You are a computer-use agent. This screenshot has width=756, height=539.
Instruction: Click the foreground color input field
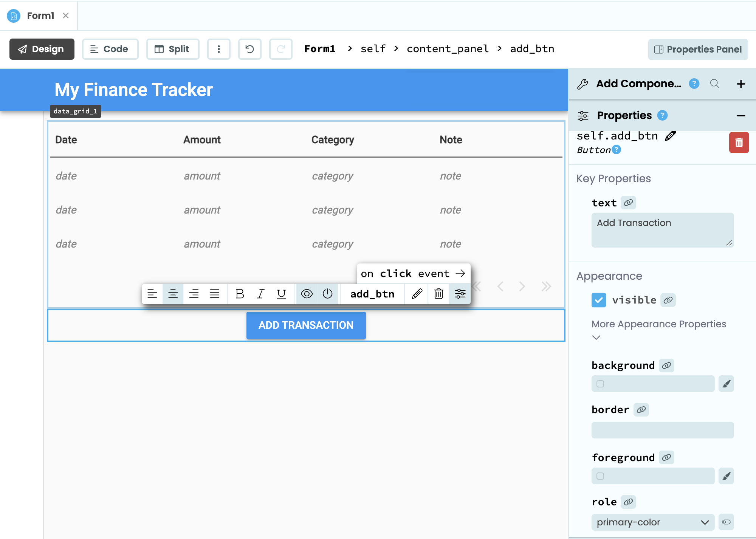653,476
